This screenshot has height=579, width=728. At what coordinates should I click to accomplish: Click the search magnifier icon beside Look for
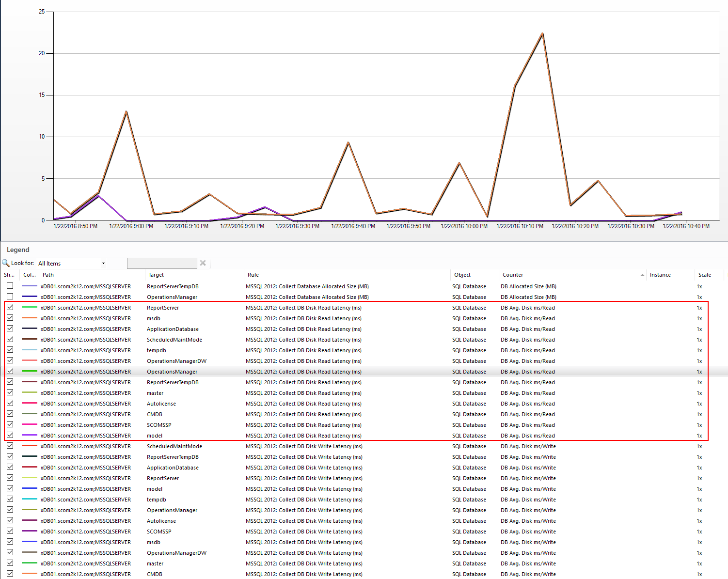coord(6,263)
